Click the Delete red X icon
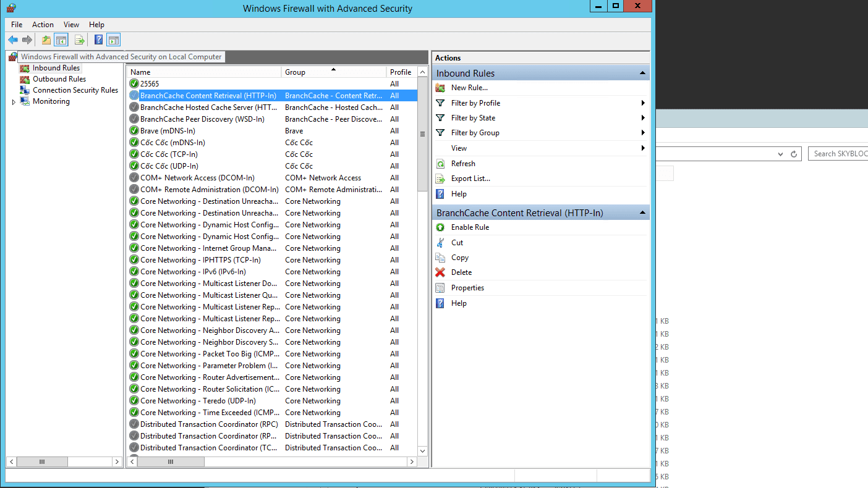Image resolution: width=868 pixels, height=488 pixels. point(440,272)
